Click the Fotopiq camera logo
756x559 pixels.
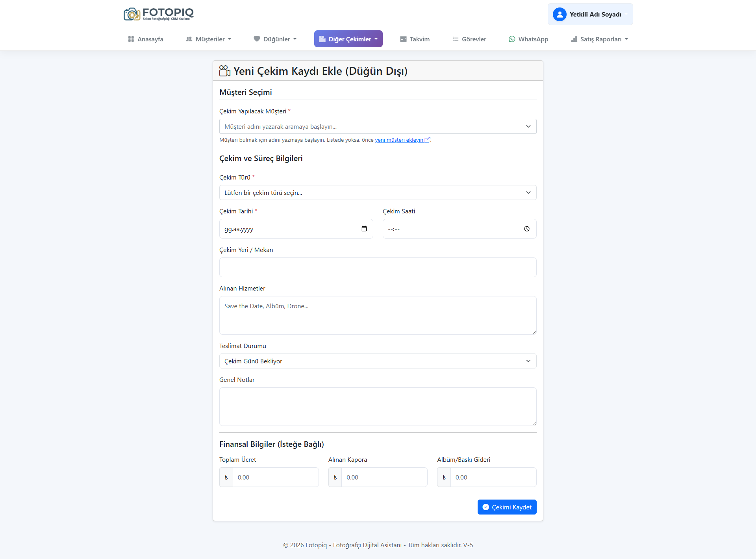tap(132, 14)
